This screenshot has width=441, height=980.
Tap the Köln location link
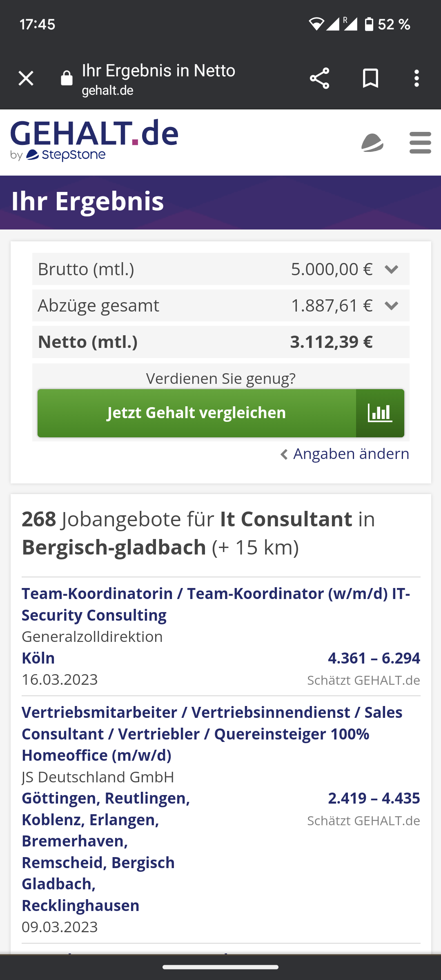tap(38, 658)
